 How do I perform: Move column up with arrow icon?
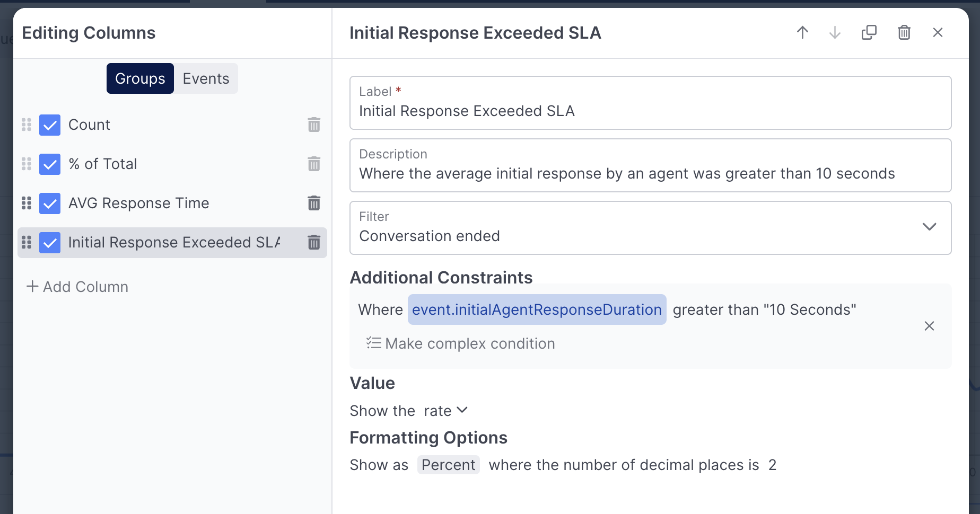(x=802, y=33)
